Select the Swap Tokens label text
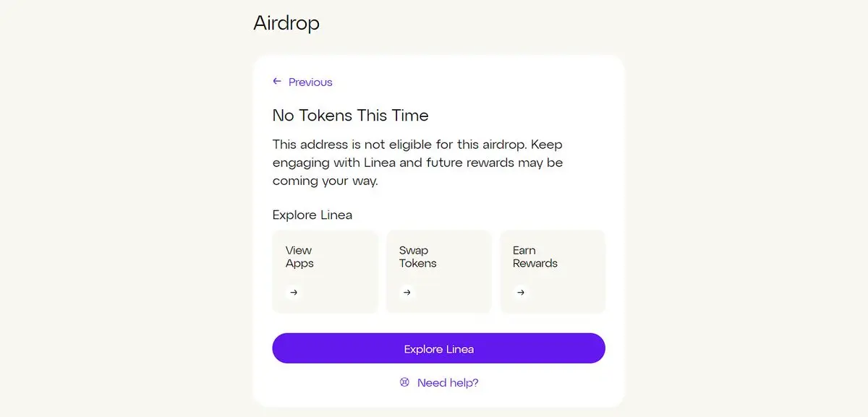This screenshot has width=868, height=417. [417, 257]
